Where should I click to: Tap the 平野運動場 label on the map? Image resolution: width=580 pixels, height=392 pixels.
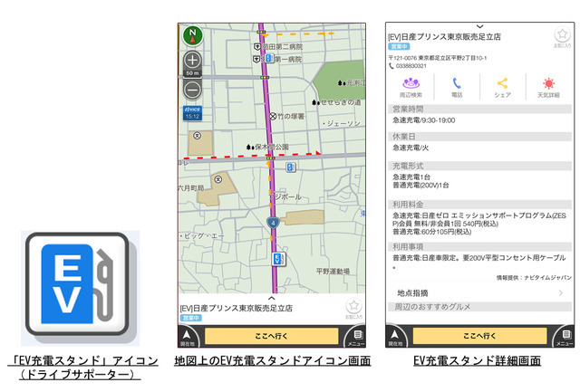[333, 272]
